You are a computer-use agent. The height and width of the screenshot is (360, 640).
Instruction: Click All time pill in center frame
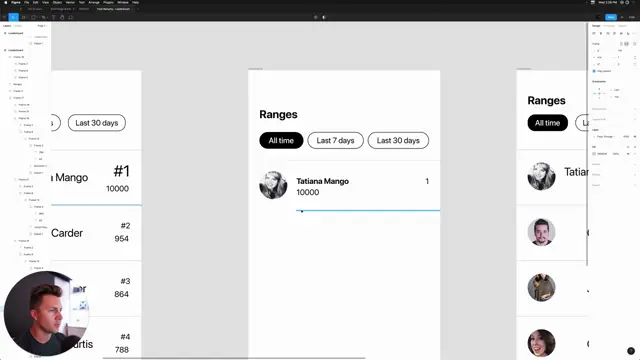click(x=281, y=140)
